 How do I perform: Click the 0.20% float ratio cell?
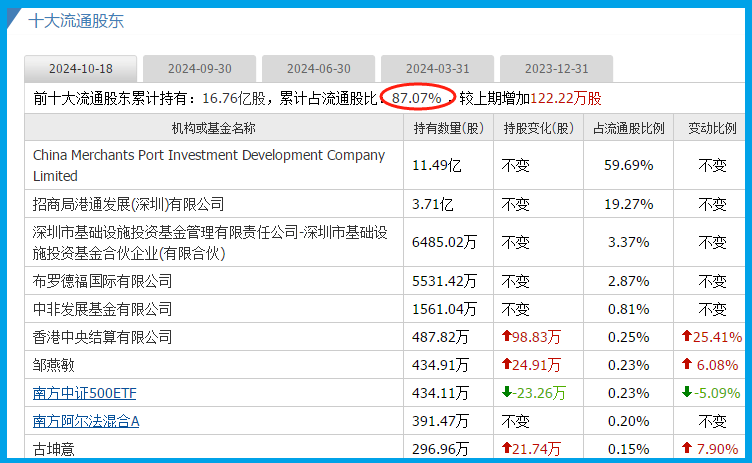629,421
